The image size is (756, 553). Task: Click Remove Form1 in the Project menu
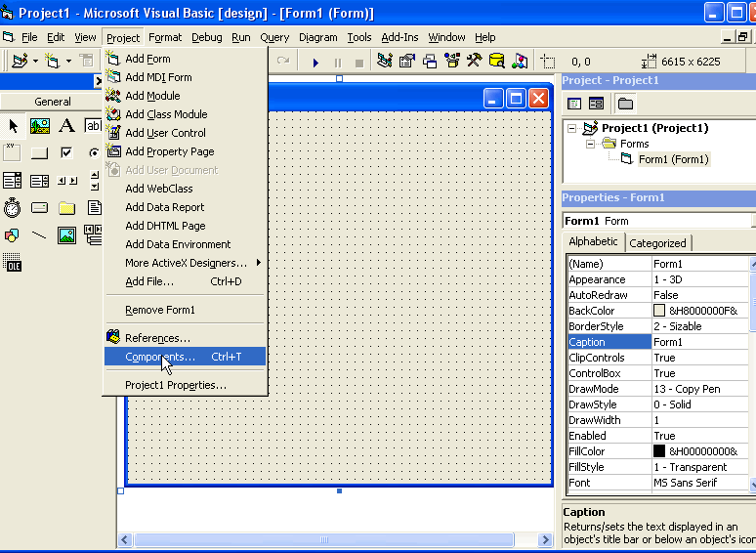[x=186, y=310]
